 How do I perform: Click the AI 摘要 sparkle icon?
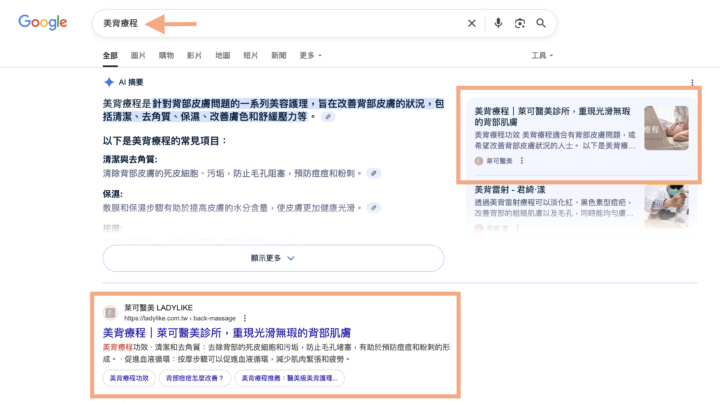tap(109, 82)
